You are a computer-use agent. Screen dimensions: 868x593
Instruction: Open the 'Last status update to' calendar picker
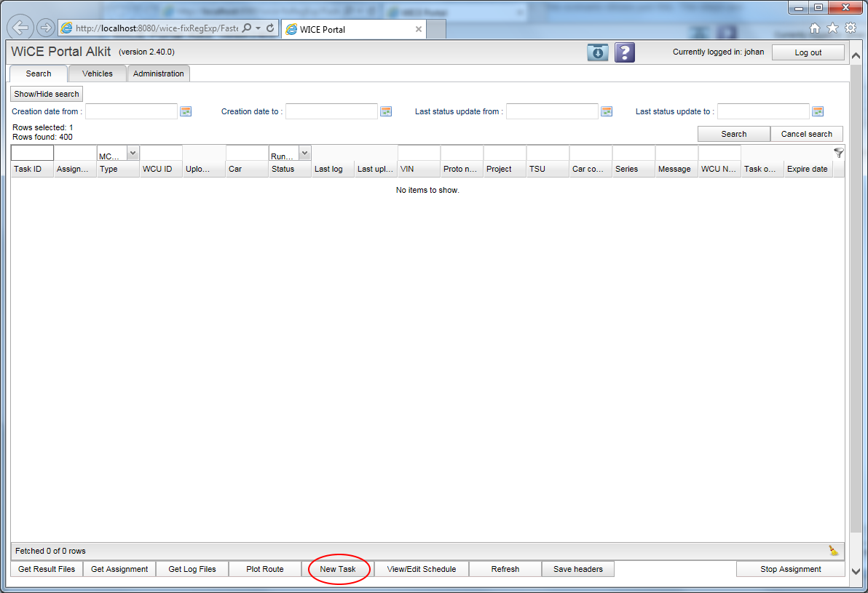[818, 111]
